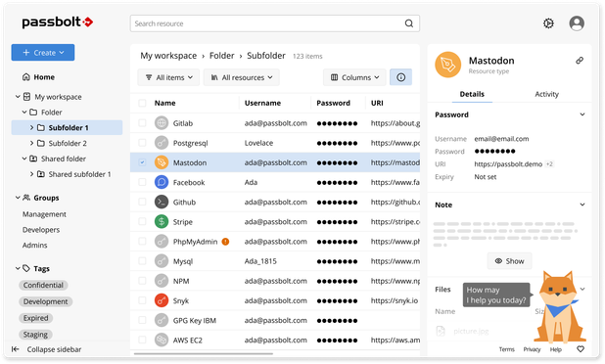Click the Confidential tag
This screenshot has height=364, width=605.
pyautogui.click(x=43, y=285)
